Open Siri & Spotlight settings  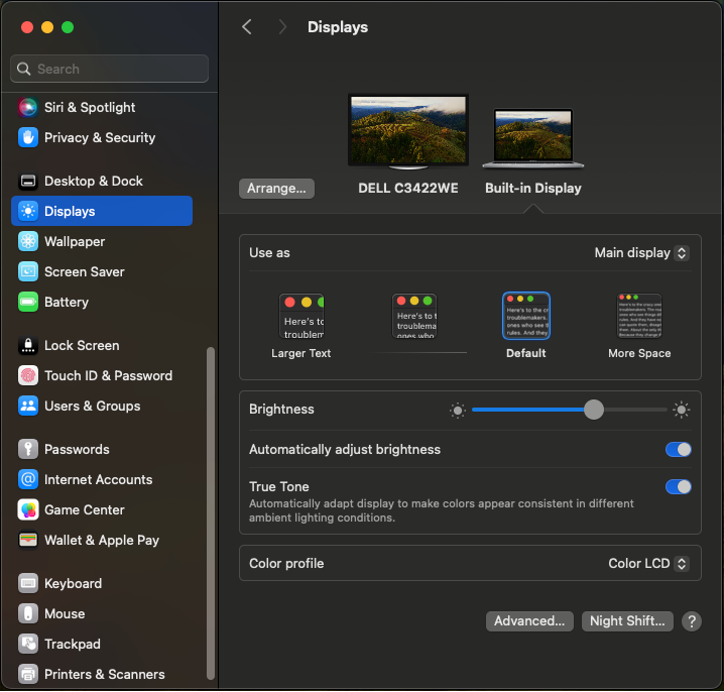89,107
